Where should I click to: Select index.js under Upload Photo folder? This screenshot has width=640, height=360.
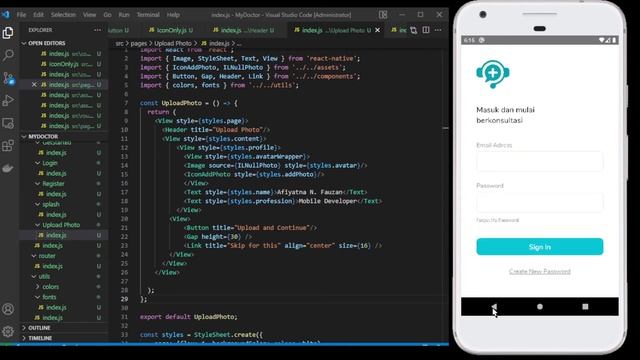point(64,235)
